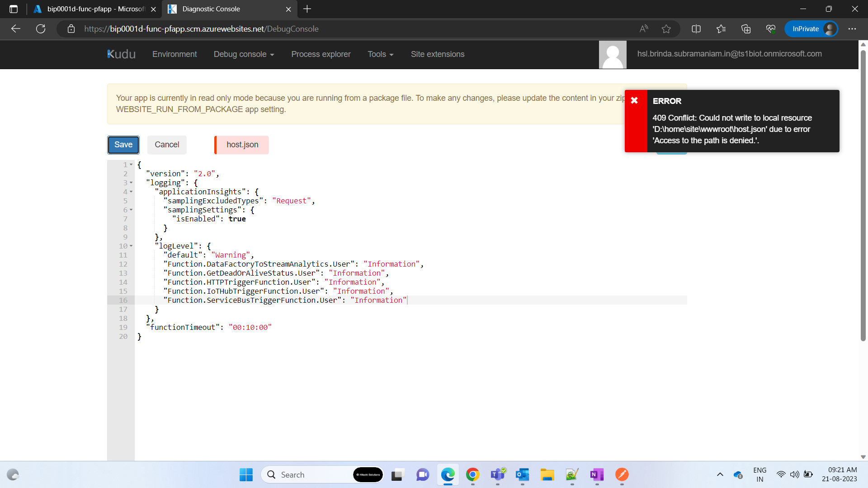This screenshot has width=868, height=488.
Task: Click the Kudu logo
Action: (121, 54)
